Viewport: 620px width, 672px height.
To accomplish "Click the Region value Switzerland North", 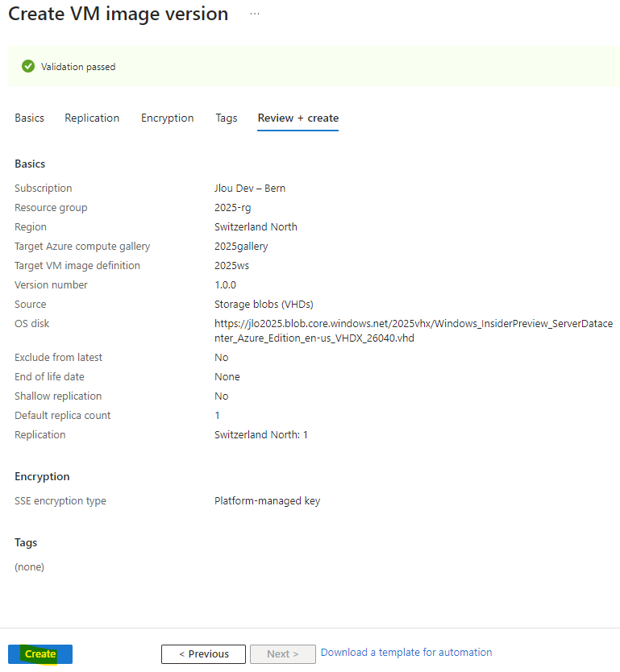I will tap(256, 226).
